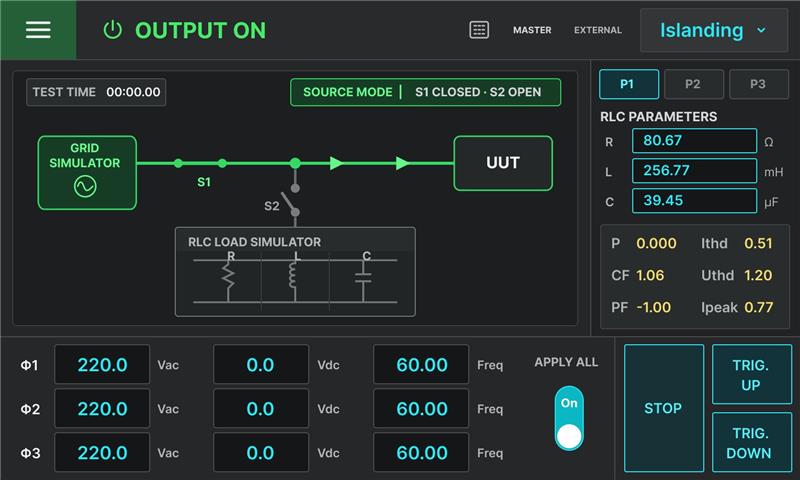The height and width of the screenshot is (480, 800).
Task: Open the hamburger menu
Action: 38,30
